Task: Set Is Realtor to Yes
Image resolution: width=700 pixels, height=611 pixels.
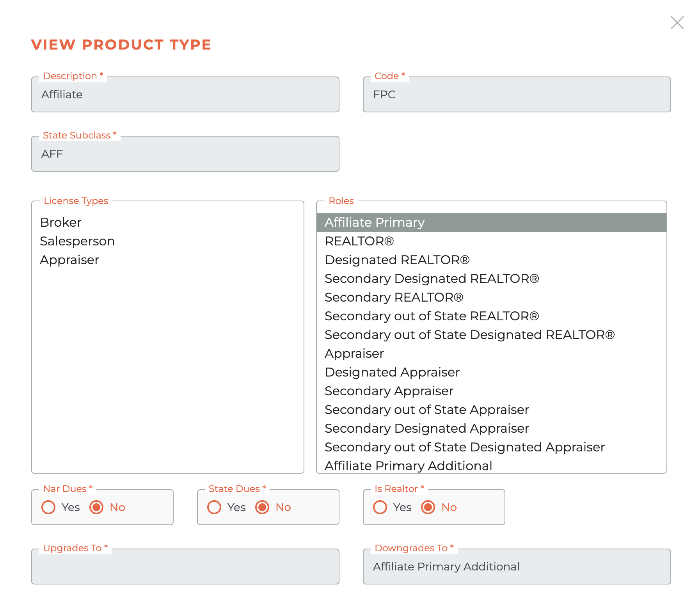Action: pyautogui.click(x=380, y=507)
